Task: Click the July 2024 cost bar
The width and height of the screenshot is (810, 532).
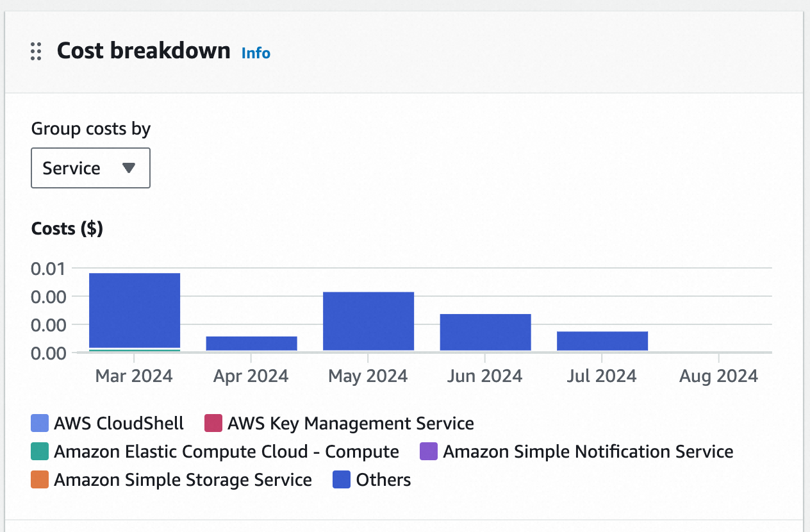Action: 602,341
